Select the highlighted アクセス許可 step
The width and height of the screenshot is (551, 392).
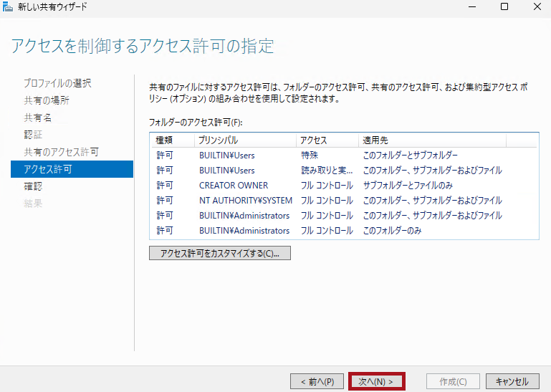pos(72,169)
